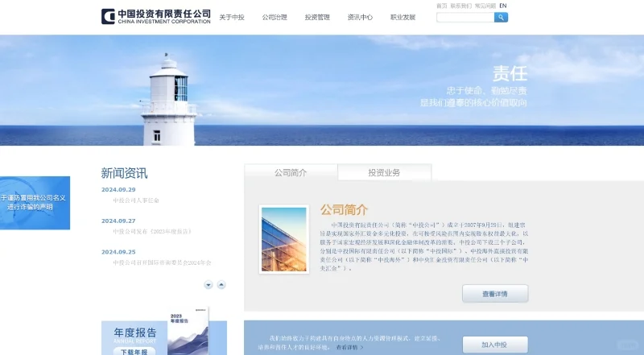Open news about 国际咨询委员会2024年会
Image resolution: width=644 pixels, height=355 pixels.
(163, 262)
